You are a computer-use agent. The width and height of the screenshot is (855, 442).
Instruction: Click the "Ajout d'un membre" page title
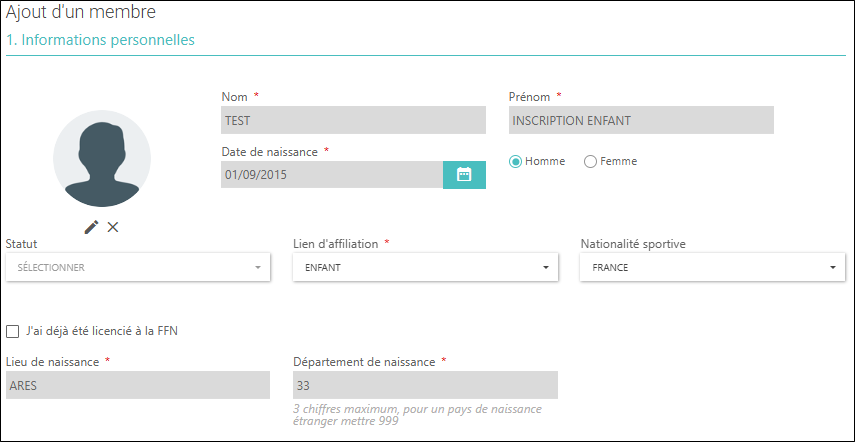[x=81, y=12]
